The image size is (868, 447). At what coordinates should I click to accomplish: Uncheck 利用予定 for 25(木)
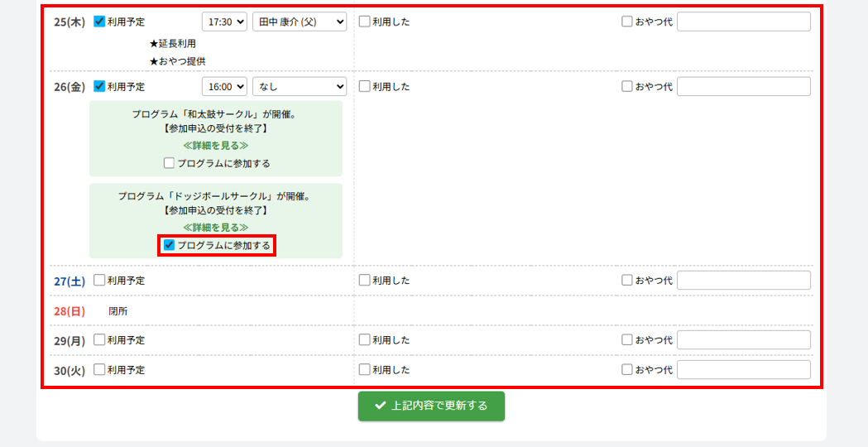point(100,22)
